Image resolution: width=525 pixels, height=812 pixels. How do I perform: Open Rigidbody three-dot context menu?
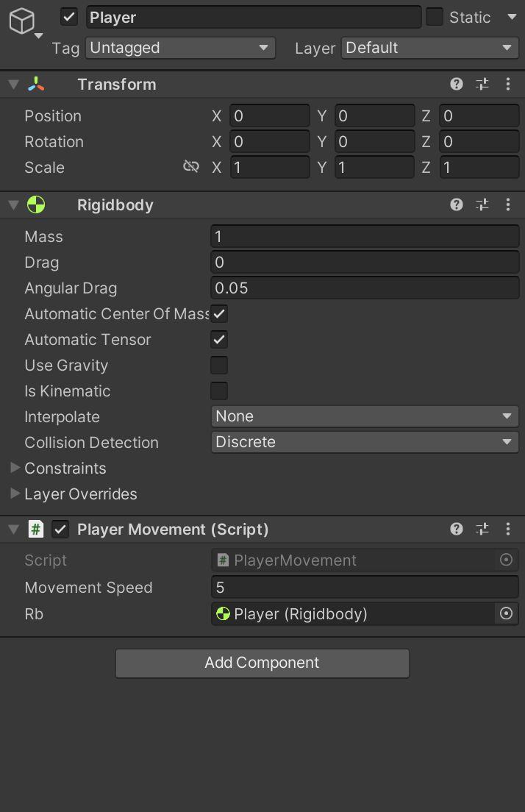tap(508, 204)
